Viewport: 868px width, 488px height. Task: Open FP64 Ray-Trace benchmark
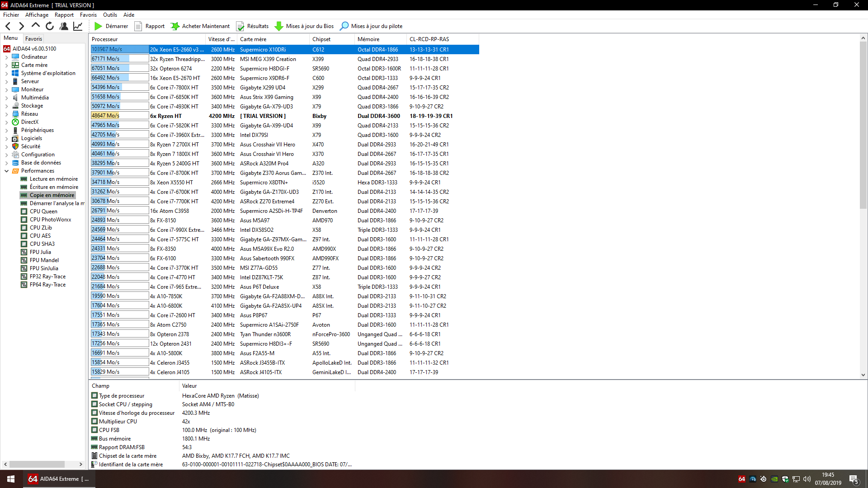click(47, 285)
